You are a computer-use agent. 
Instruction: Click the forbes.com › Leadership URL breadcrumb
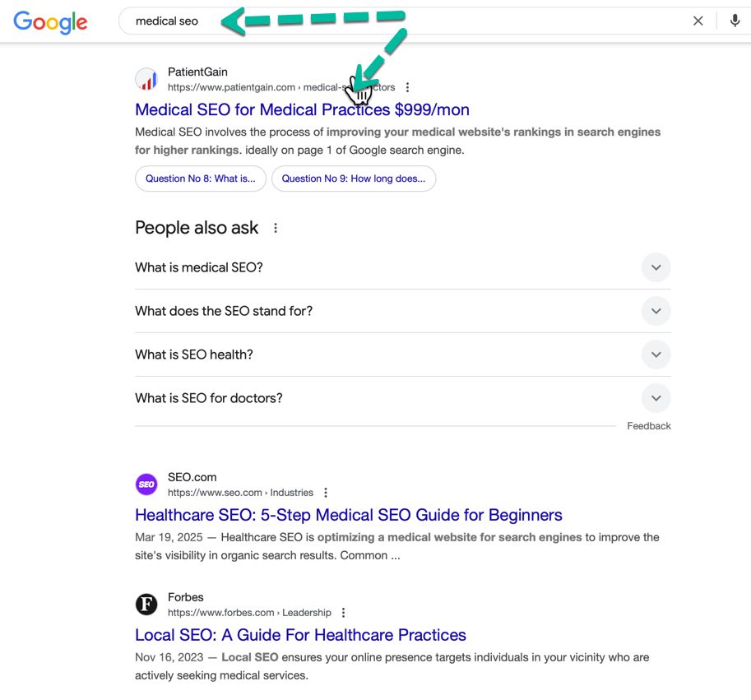[x=249, y=612]
